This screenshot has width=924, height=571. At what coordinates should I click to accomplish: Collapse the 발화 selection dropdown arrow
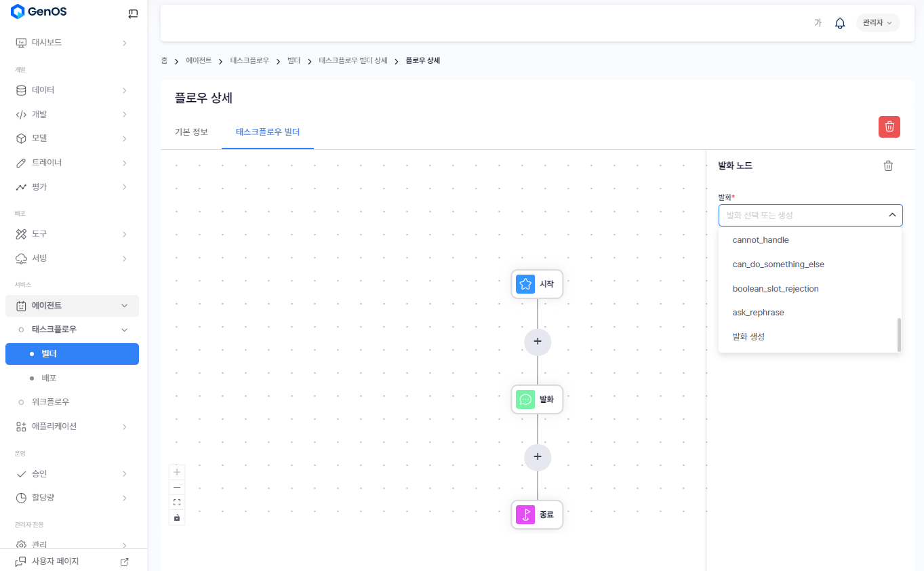tap(891, 215)
